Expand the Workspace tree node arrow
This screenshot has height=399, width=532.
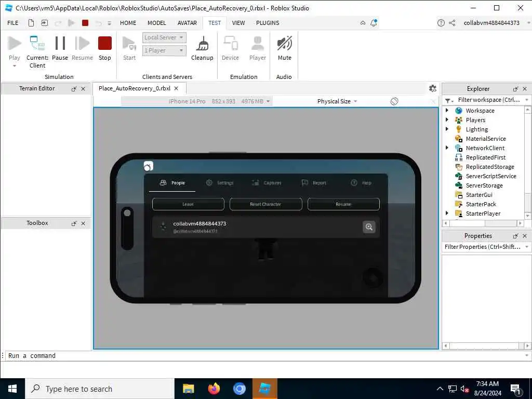(447, 110)
